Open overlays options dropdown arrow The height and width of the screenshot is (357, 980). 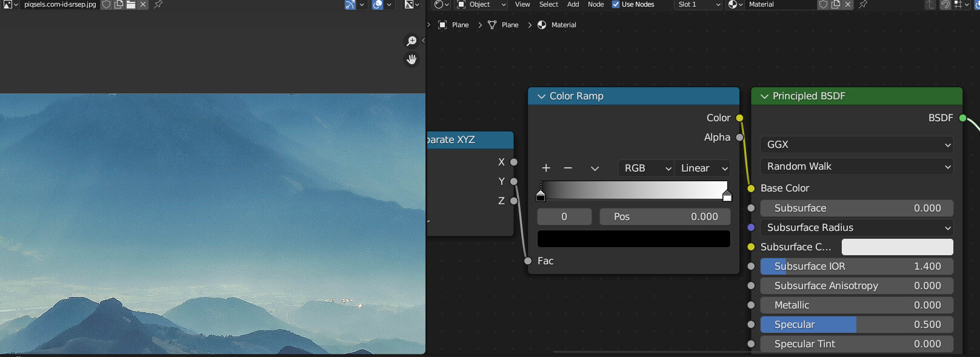click(x=389, y=4)
